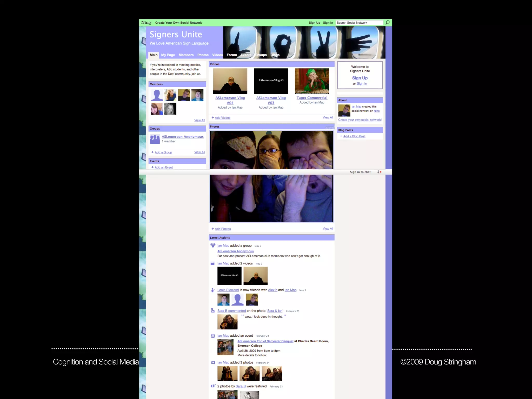Click the camera icon beside 'added 3 photos'

coord(213,362)
